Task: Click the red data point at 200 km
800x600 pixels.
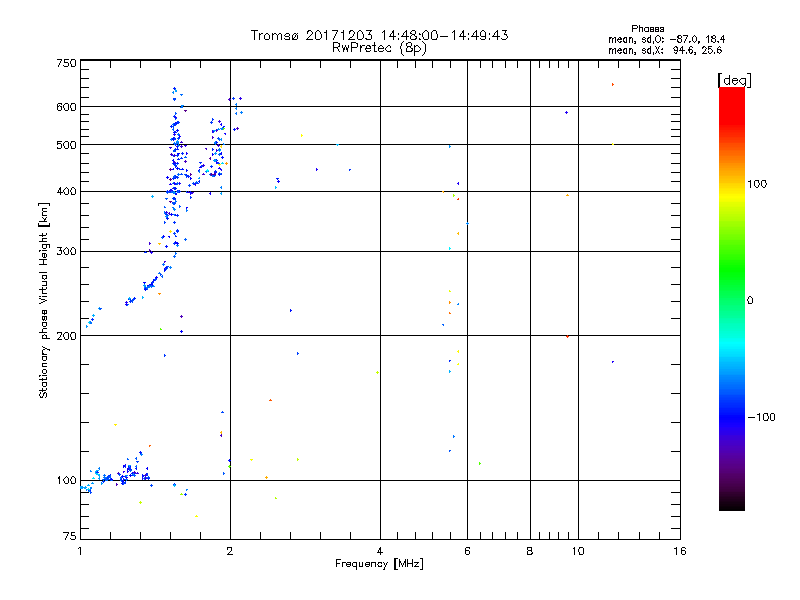Action: pos(567,336)
